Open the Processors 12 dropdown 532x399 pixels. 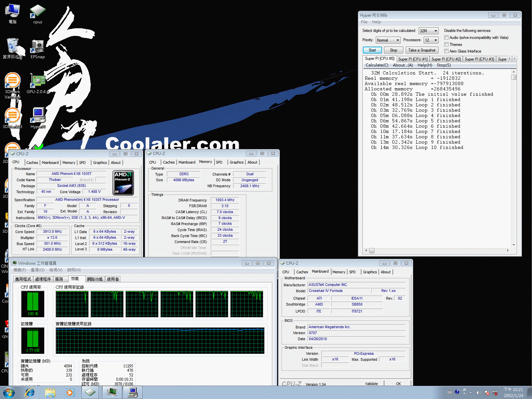[x=431, y=40]
